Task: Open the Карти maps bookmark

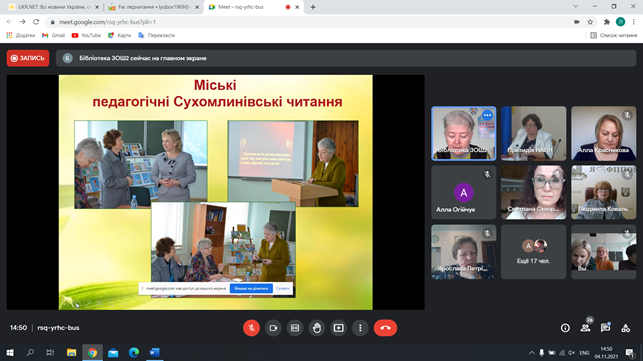Action: [x=119, y=35]
